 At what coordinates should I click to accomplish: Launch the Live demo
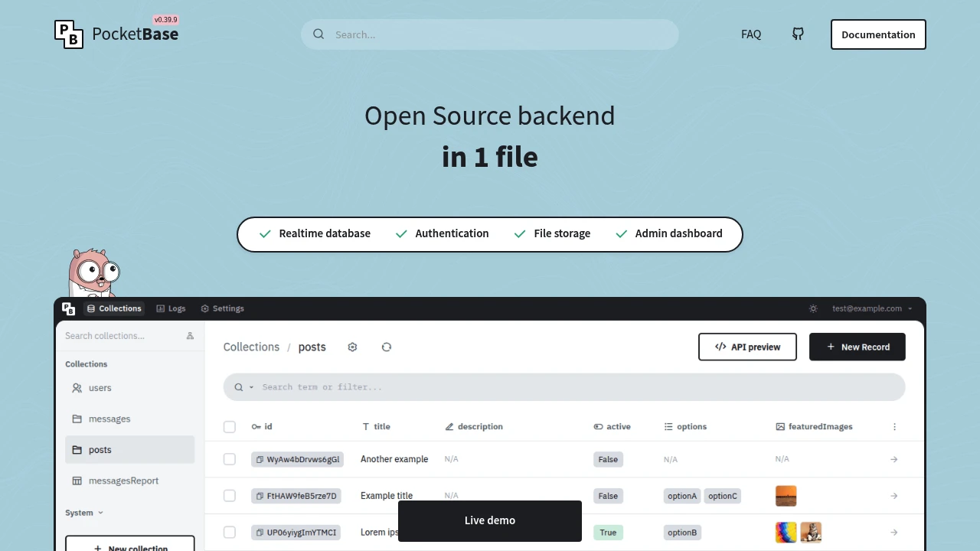[x=490, y=520]
